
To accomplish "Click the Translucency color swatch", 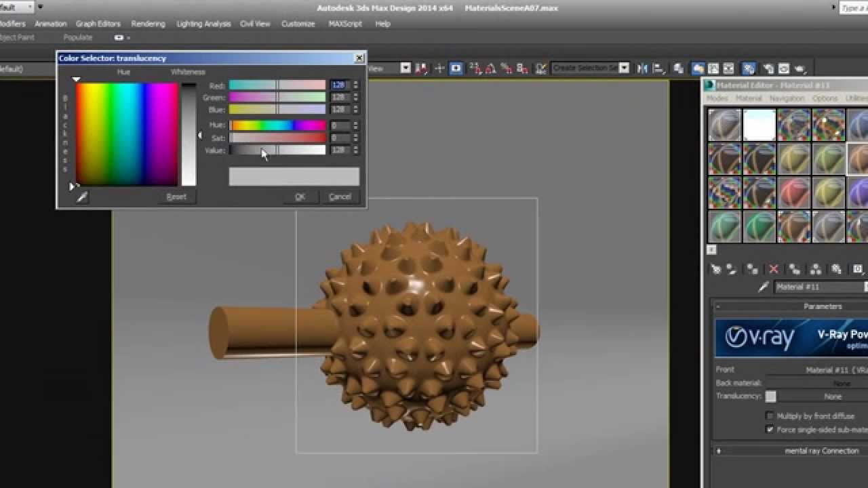I will 771,396.
